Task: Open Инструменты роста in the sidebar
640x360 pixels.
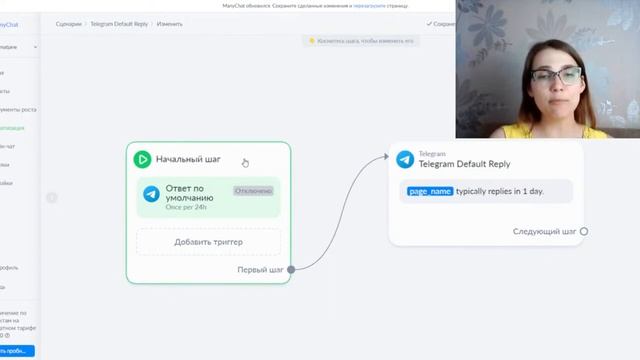Action: coord(18,109)
